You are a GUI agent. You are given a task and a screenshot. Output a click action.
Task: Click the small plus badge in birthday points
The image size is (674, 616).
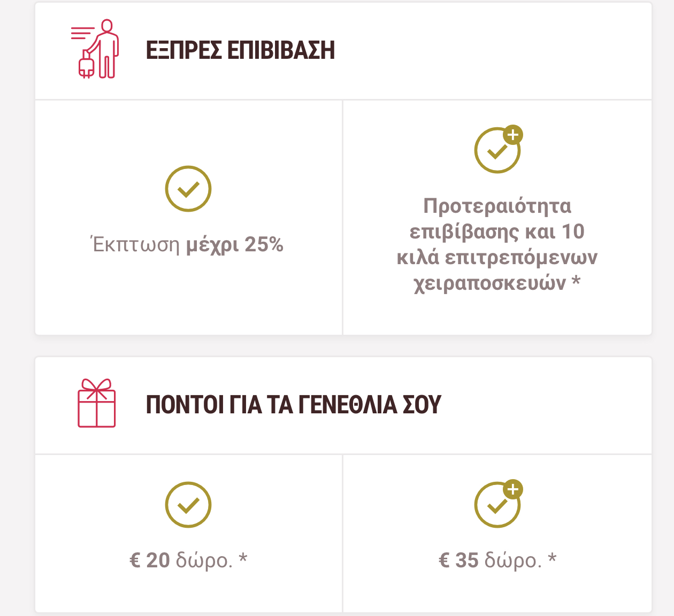pyautogui.click(x=513, y=489)
